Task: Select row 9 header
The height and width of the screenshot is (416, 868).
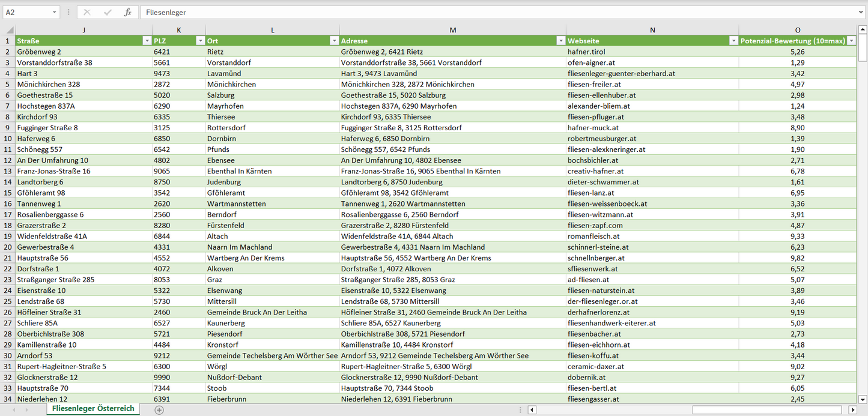Action: pyautogui.click(x=8, y=128)
